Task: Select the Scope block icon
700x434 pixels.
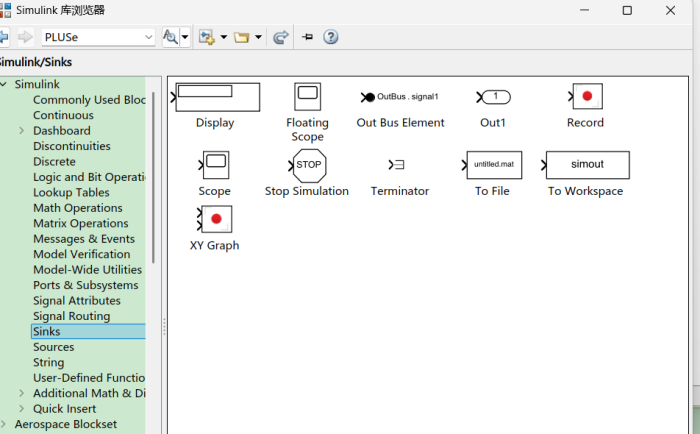Action: 214,165
